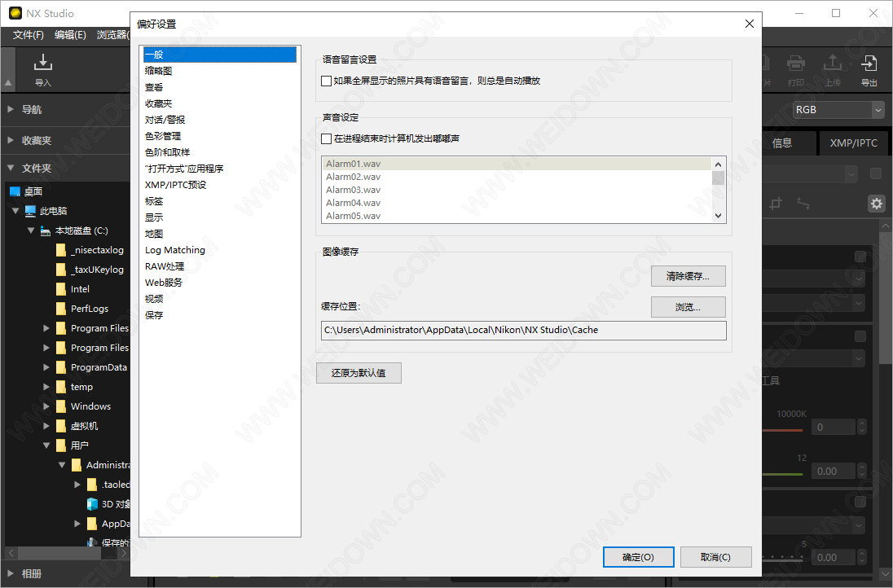Click the cache location path field
This screenshot has width=893, height=588.
[523, 330]
